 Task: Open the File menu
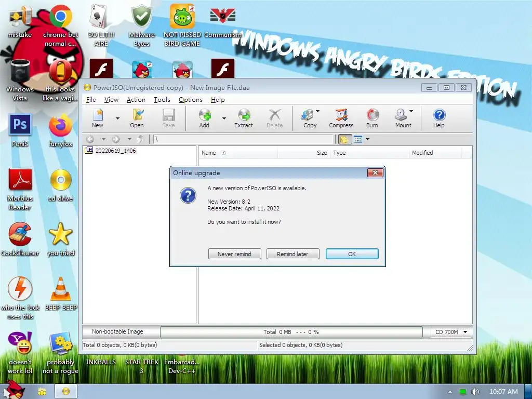pyautogui.click(x=91, y=99)
